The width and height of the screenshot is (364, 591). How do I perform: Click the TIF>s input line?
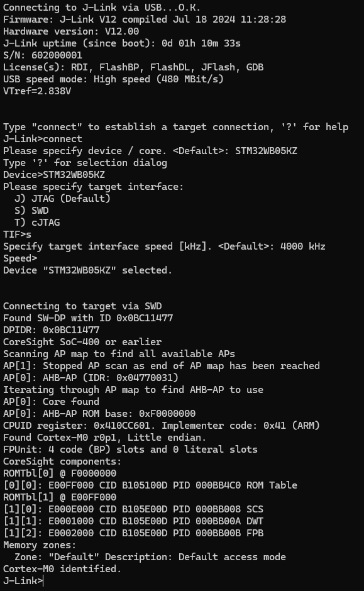(18, 235)
